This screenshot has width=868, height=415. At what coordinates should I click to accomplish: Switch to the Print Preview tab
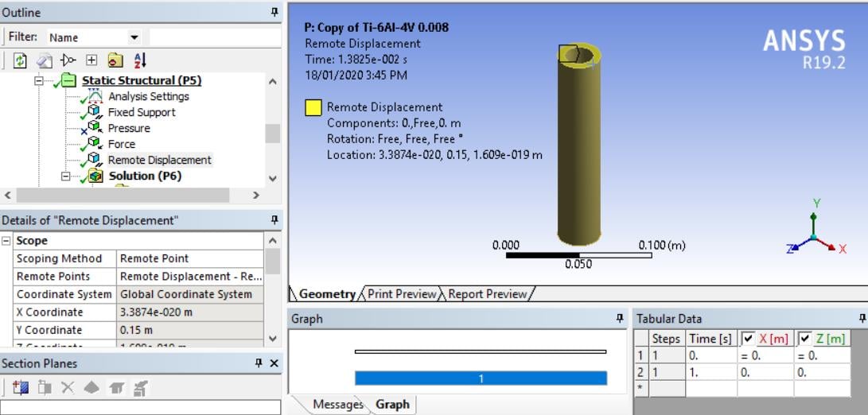point(401,294)
